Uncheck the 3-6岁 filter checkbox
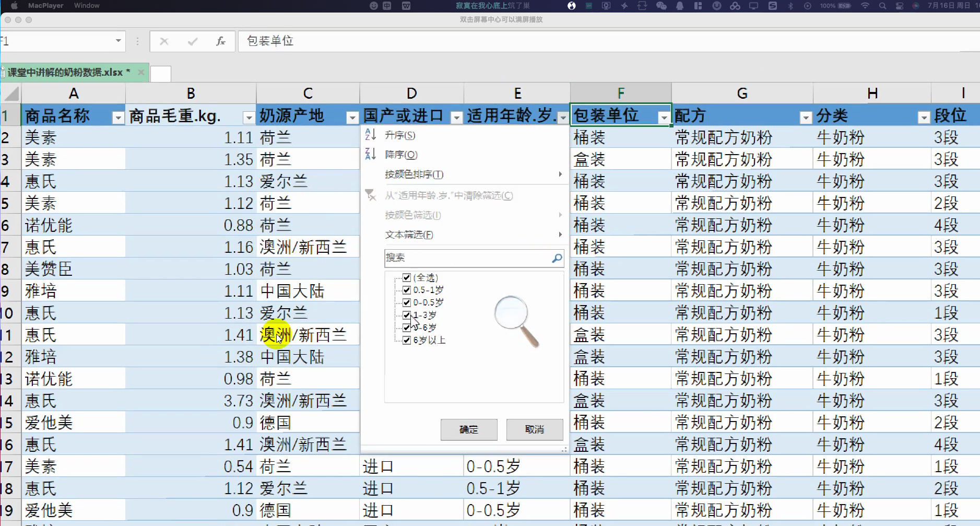980x526 pixels. 407,328
